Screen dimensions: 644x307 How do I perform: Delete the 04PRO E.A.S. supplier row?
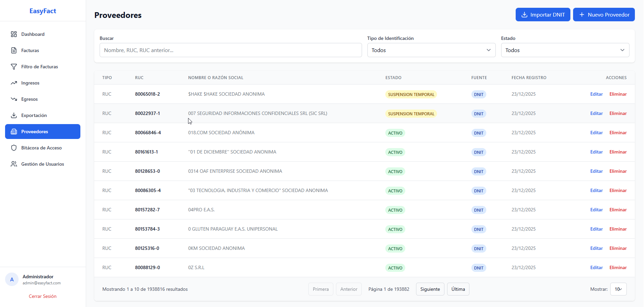point(618,210)
